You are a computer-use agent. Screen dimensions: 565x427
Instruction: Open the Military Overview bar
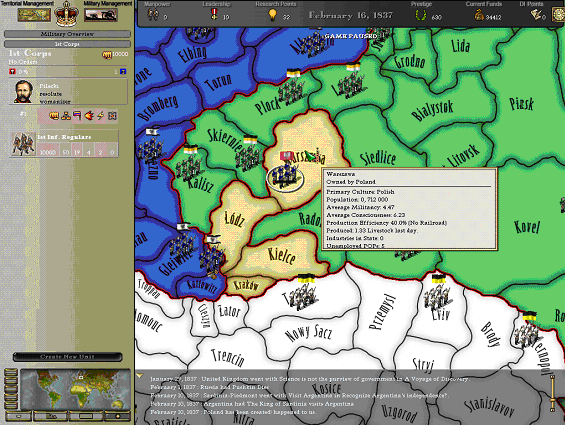point(67,34)
